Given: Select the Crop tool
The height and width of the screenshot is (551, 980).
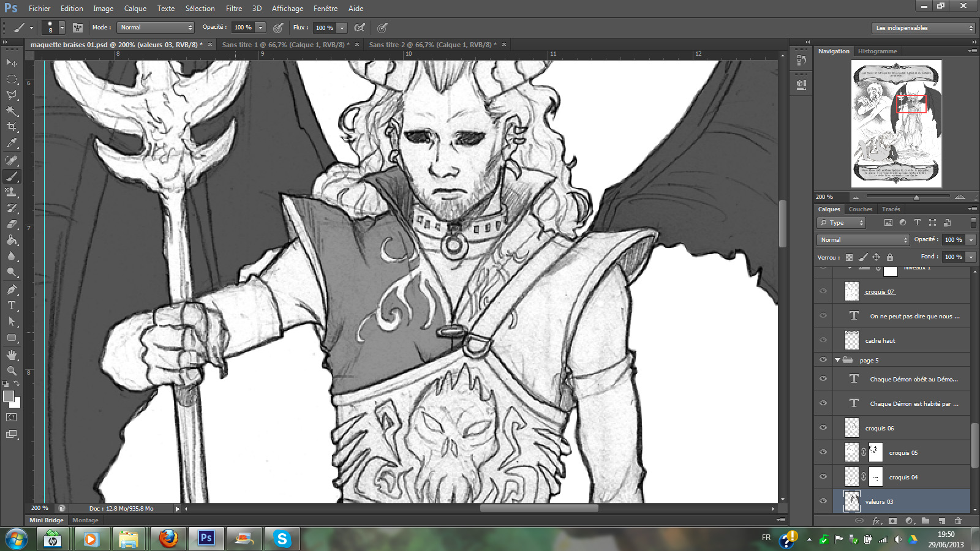Looking at the screenshot, I should point(12,127).
